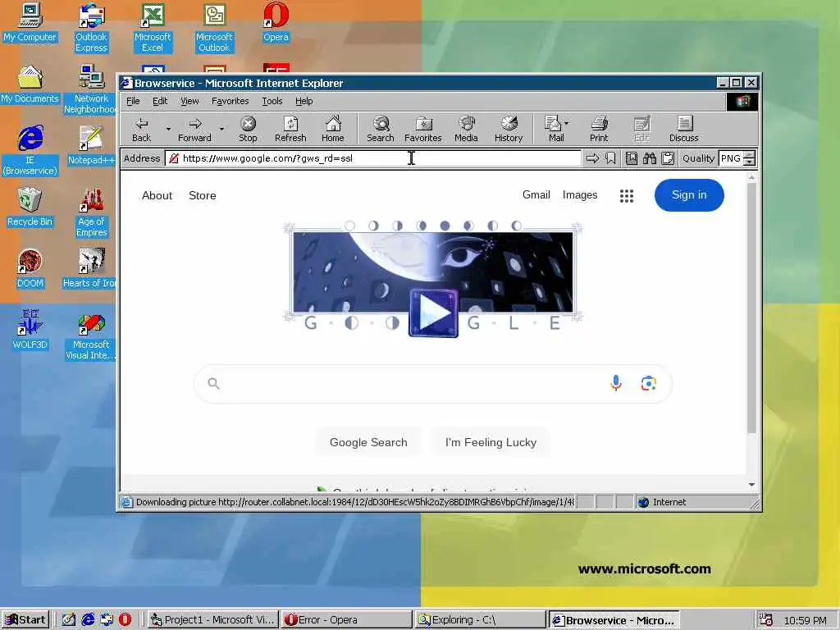The height and width of the screenshot is (630, 840).
Task: Stop the page loading
Action: (248, 129)
